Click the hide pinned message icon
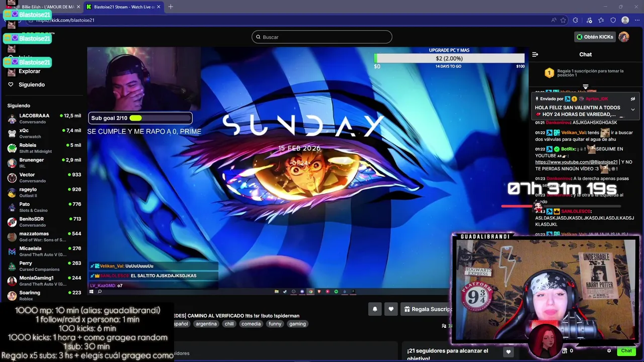The height and width of the screenshot is (362, 644). pyautogui.click(x=633, y=99)
